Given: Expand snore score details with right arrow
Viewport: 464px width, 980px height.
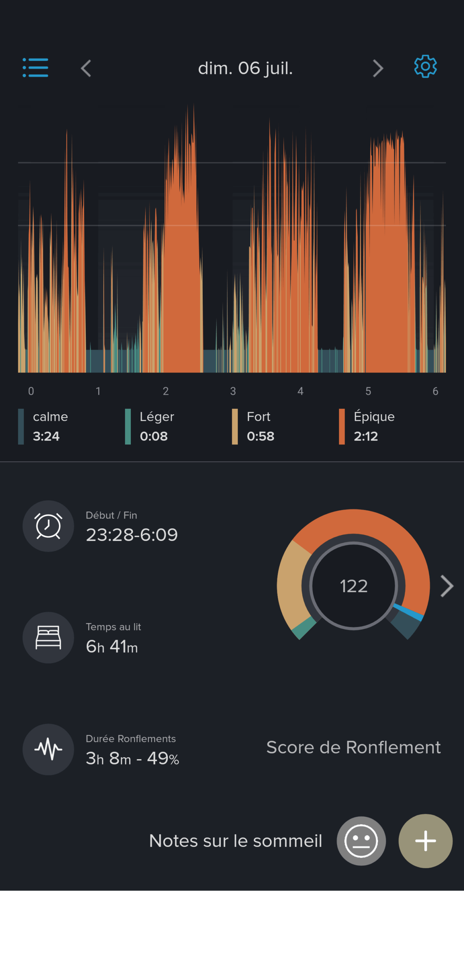Looking at the screenshot, I should (446, 586).
